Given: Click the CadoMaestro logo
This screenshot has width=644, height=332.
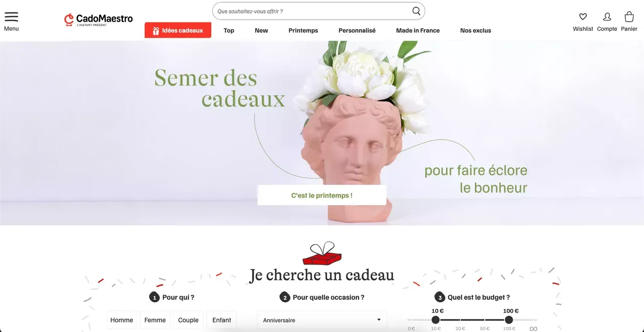Looking at the screenshot, I should click(x=99, y=20).
